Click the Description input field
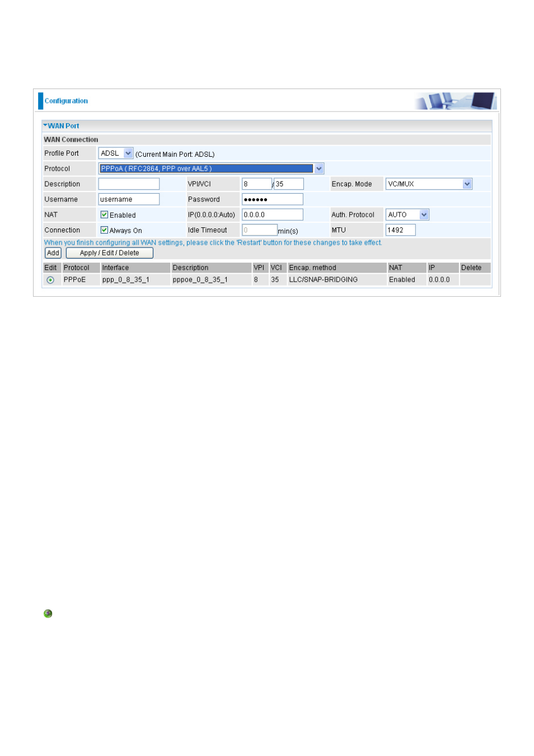 [129, 184]
